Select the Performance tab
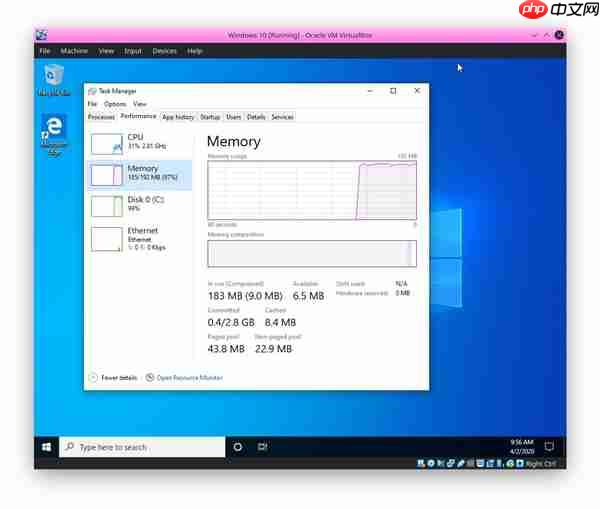The image size is (600, 509). click(138, 116)
